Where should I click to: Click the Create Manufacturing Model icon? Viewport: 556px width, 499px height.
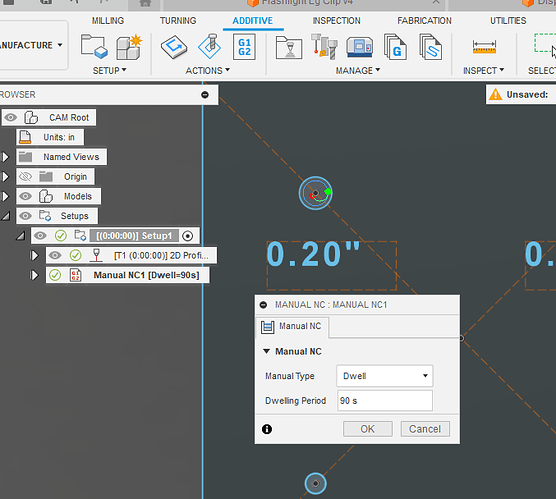pos(129,46)
